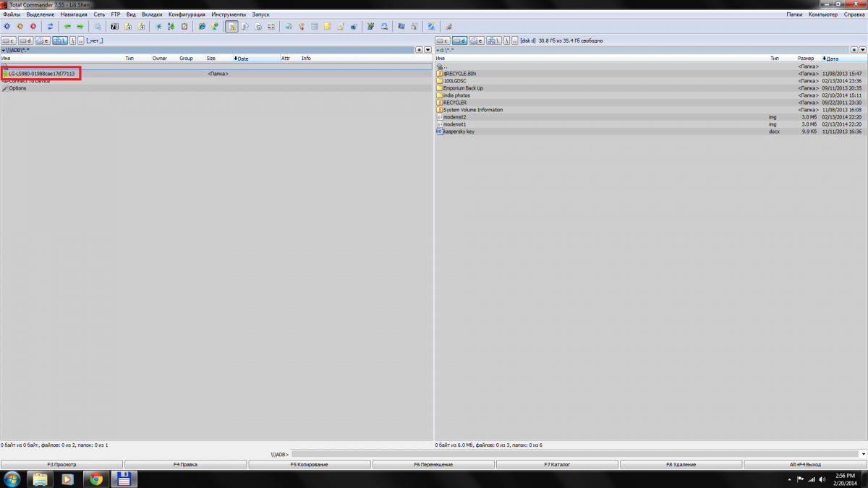
Task: Open the Выделение menu
Action: (x=41, y=14)
